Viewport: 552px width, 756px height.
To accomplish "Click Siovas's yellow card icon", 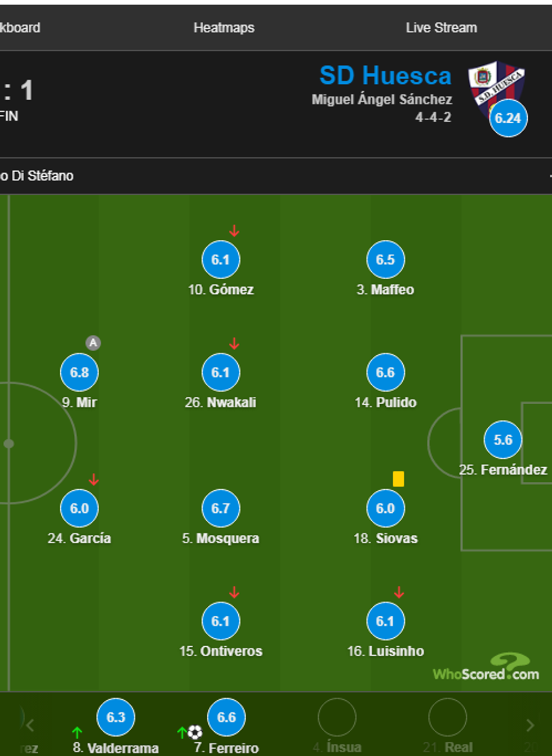I will (x=398, y=479).
